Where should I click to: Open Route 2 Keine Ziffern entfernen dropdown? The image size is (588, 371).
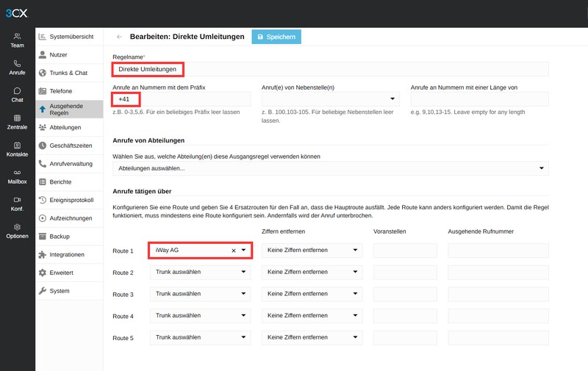pyautogui.click(x=312, y=272)
